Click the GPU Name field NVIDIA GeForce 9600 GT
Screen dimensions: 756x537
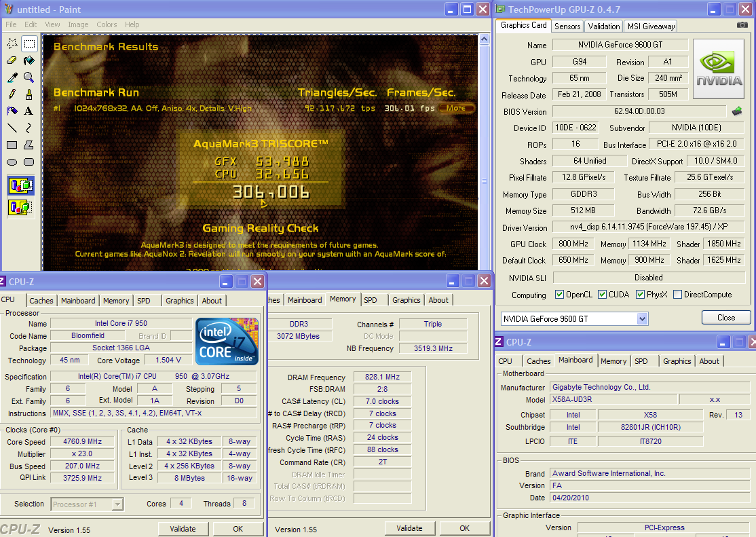point(620,45)
